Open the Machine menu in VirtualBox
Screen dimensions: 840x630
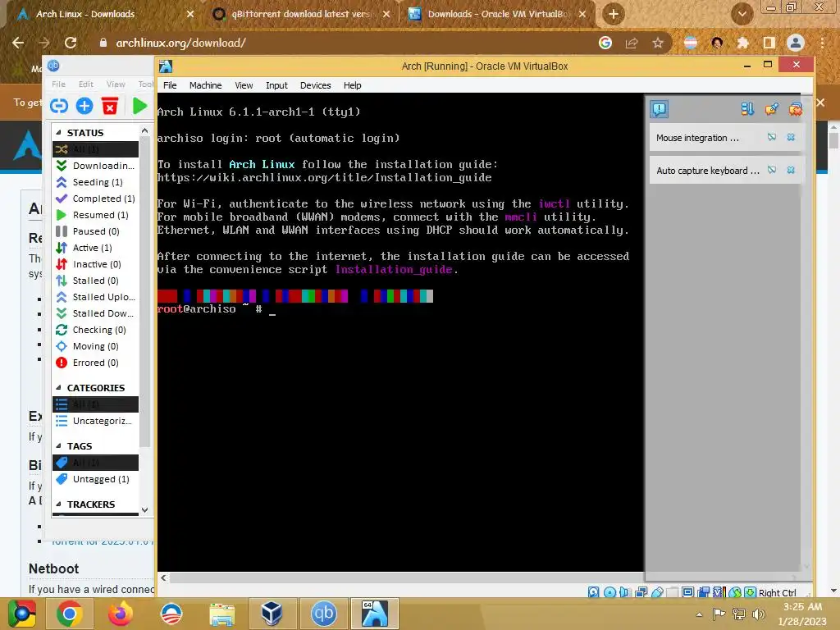[x=205, y=85]
